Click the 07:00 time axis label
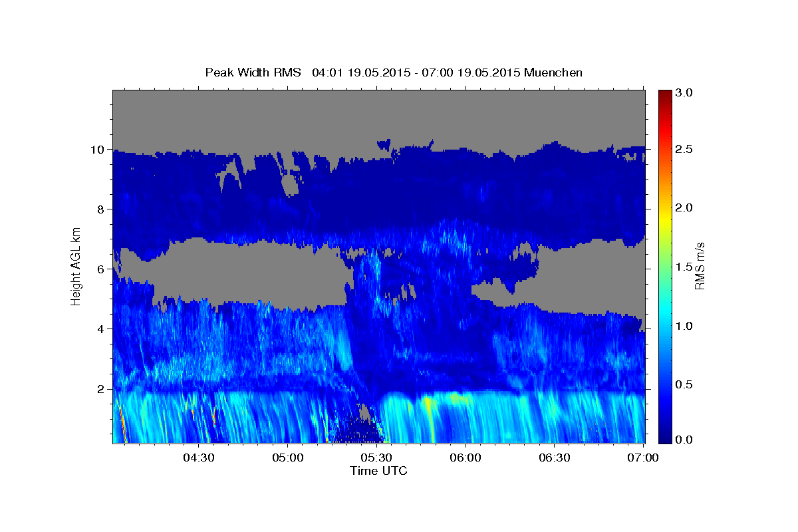Screen dimensions: 798x532 (643, 458)
